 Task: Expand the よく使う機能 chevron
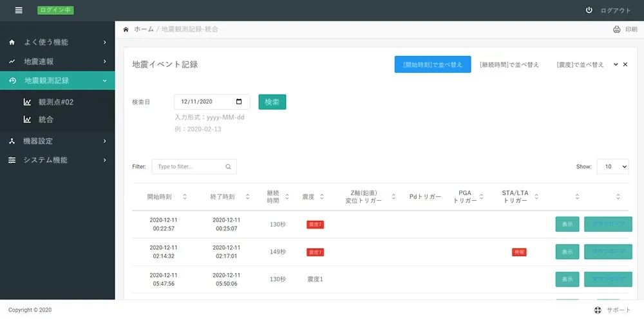pyautogui.click(x=105, y=42)
